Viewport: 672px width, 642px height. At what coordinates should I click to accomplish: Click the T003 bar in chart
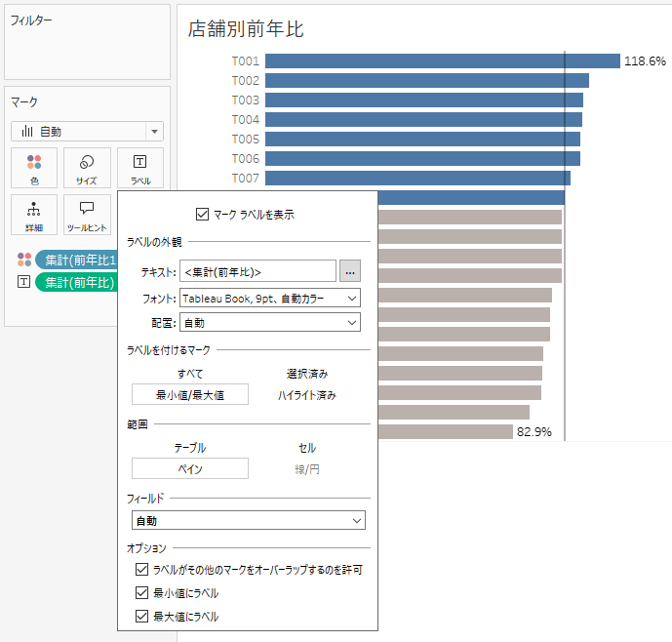pos(424,100)
